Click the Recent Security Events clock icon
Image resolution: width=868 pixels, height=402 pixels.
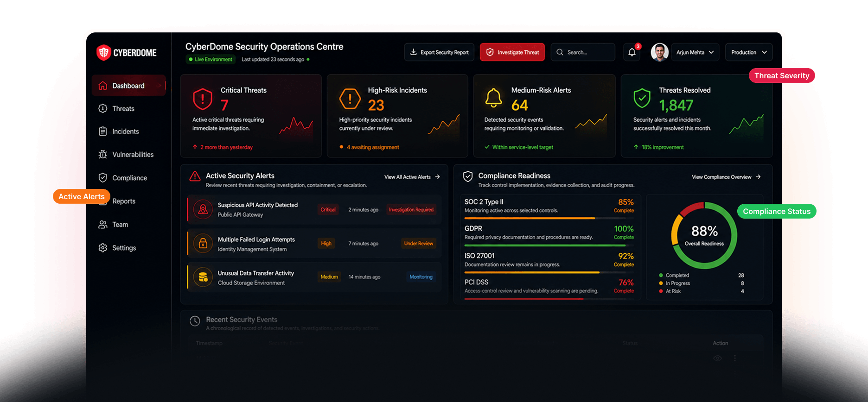click(x=195, y=320)
